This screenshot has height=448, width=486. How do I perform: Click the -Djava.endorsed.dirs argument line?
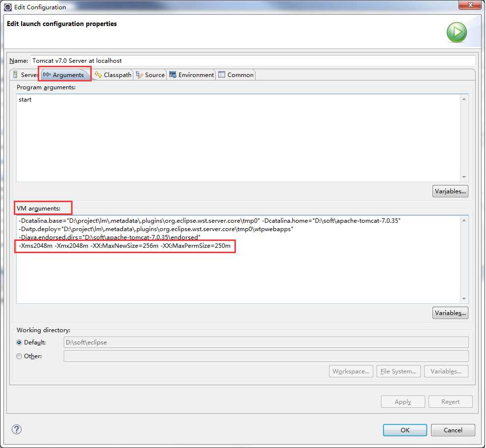pyautogui.click(x=109, y=237)
